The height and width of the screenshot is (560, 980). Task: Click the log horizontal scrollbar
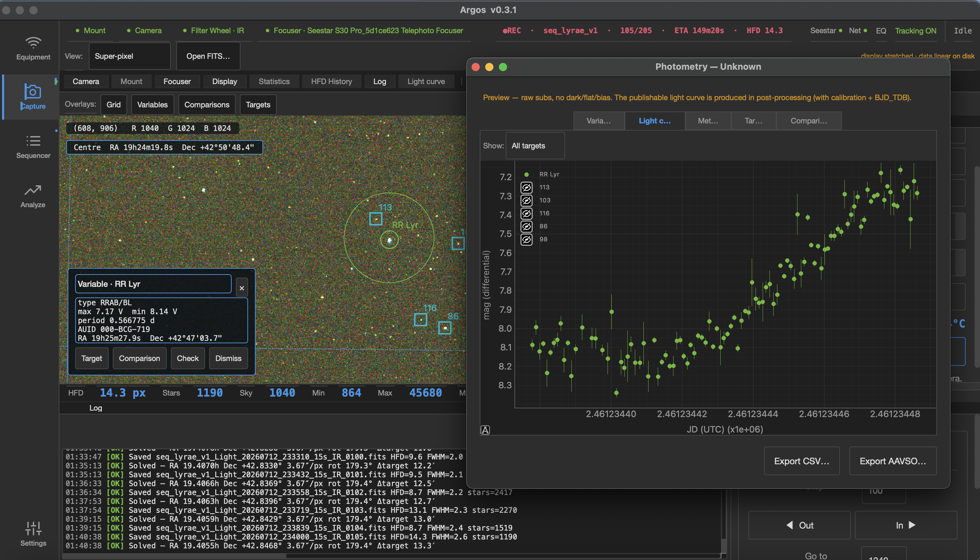[174, 556]
